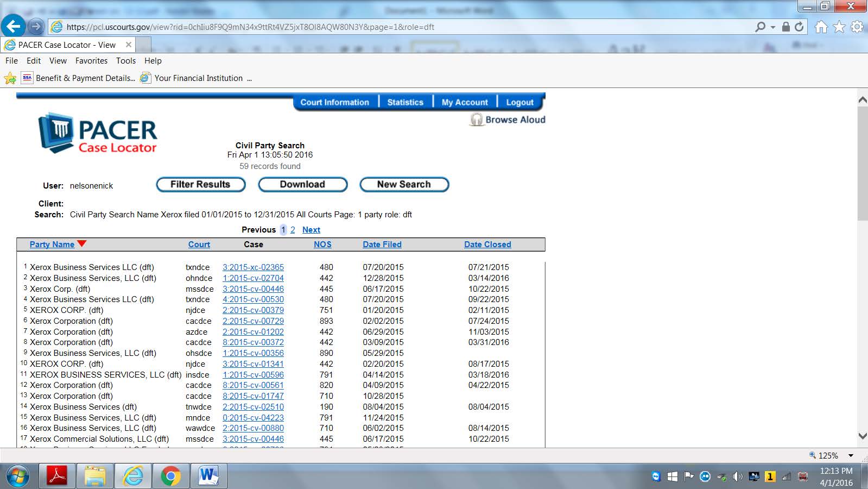Open the Favorites menu
This screenshot has height=489, width=868.
(x=91, y=61)
